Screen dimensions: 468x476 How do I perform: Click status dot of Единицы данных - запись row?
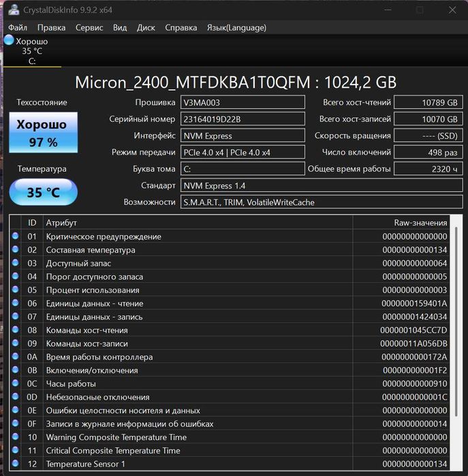click(x=15, y=316)
